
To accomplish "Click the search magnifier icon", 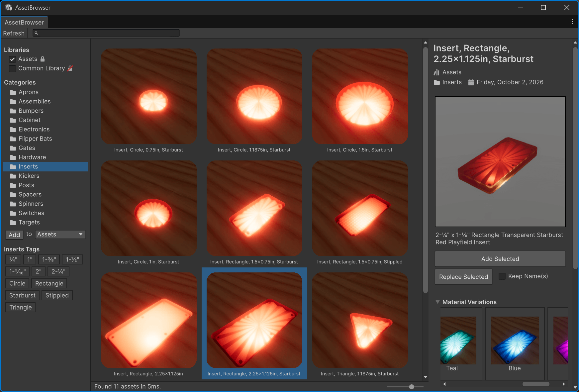I will tap(37, 33).
